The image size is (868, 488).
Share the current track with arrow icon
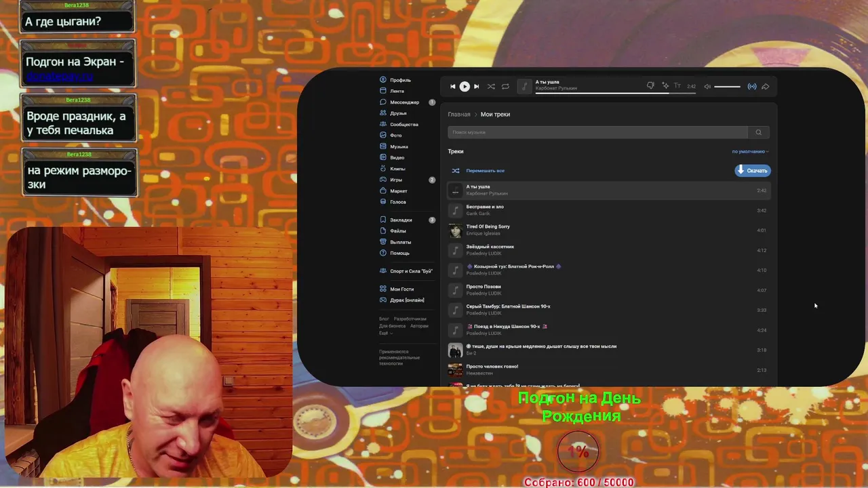766,87
